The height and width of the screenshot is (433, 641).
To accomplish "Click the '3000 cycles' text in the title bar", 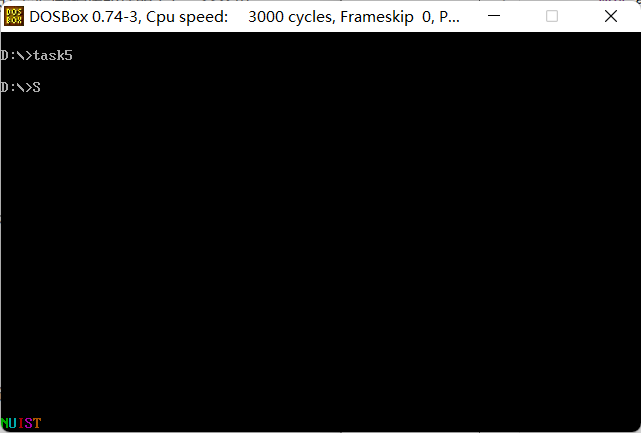I will click(x=292, y=17).
